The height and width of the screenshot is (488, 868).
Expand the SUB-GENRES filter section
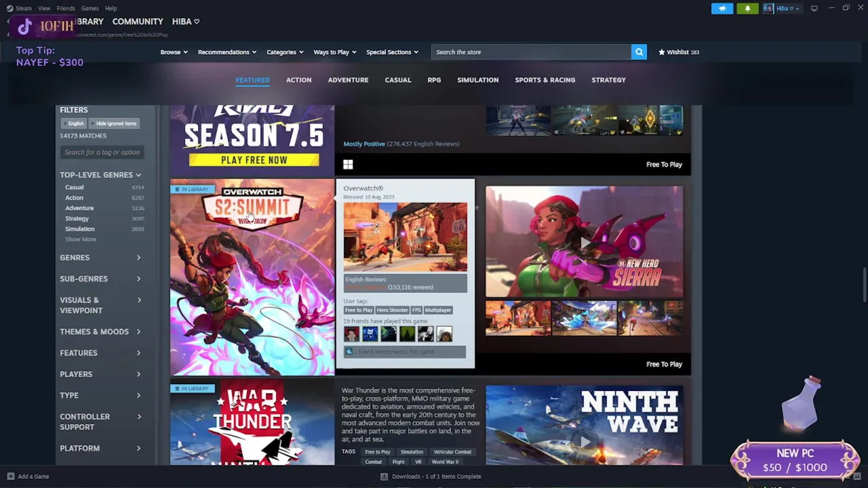pos(100,279)
